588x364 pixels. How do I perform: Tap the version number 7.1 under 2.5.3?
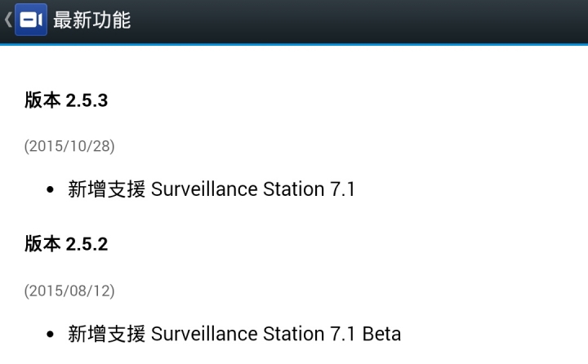pos(342,189)
